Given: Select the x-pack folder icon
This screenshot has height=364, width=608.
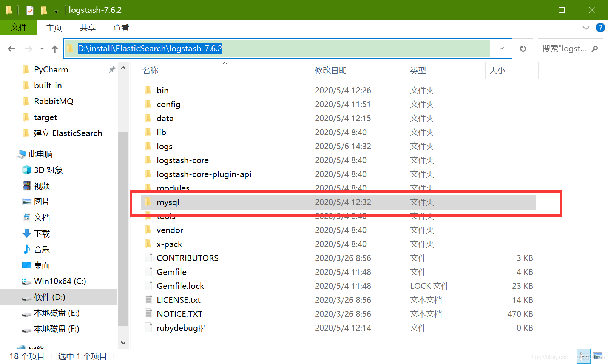Looking at the screenshot, I should 148,244.
